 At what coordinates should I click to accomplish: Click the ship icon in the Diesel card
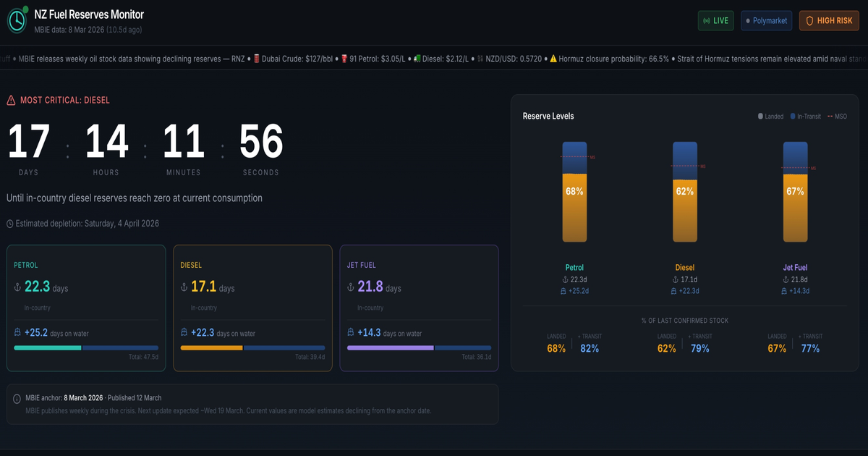pos(184,333)
